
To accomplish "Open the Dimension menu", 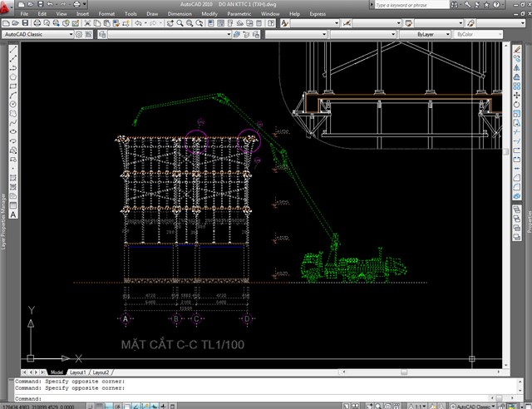I will pos(180,14).
